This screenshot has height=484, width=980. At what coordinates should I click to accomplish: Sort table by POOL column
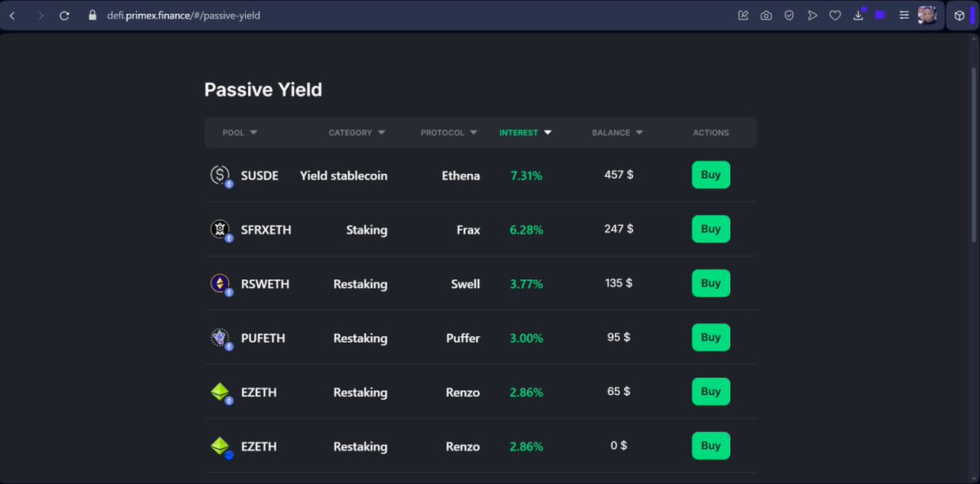pos(240,132)
